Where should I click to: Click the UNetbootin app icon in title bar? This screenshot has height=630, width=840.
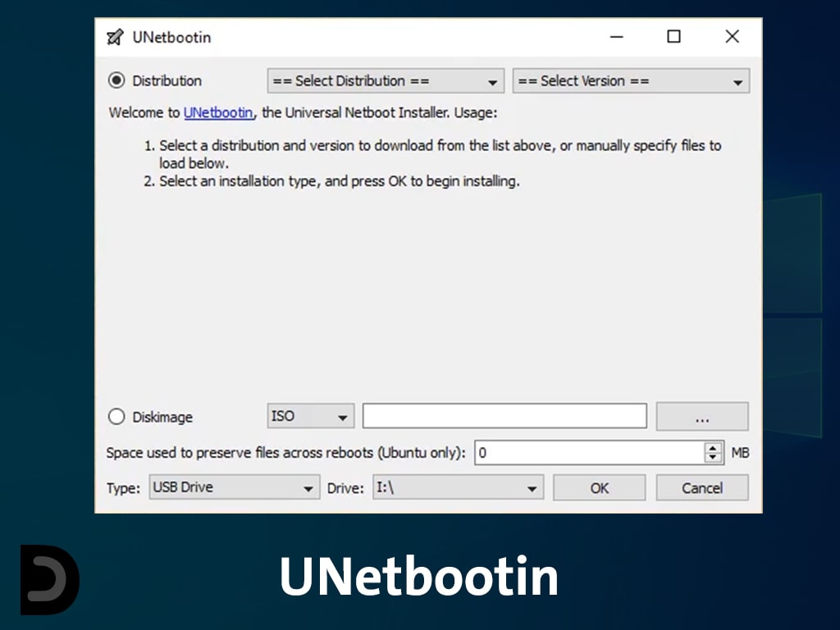115,37
